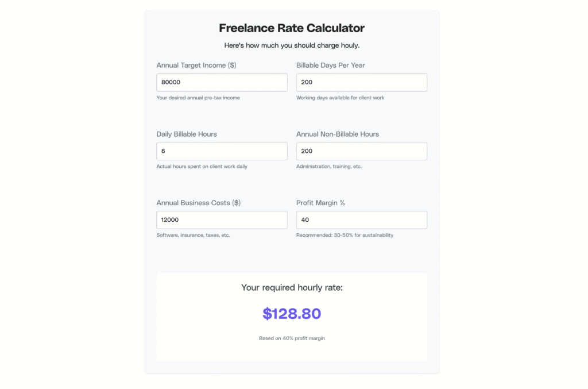Click the Freelance Rate Calculator heading
The image size is (588, 389).
tap(291, 28)
